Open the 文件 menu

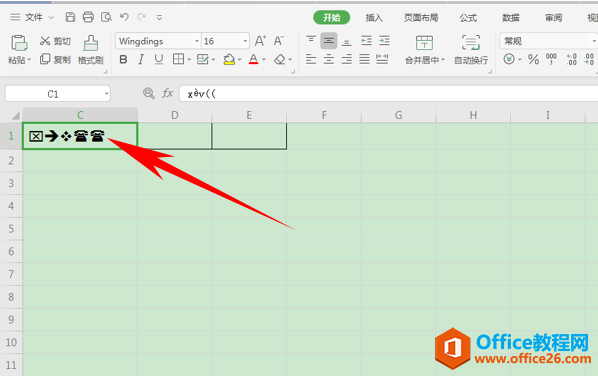tap(34, 18)
